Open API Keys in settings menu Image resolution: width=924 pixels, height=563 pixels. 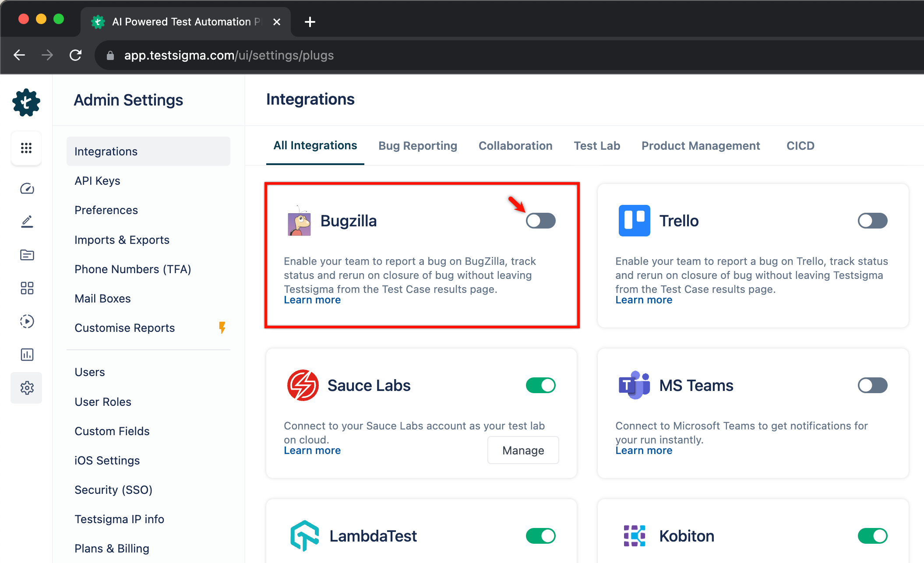[x=97, y=181]
